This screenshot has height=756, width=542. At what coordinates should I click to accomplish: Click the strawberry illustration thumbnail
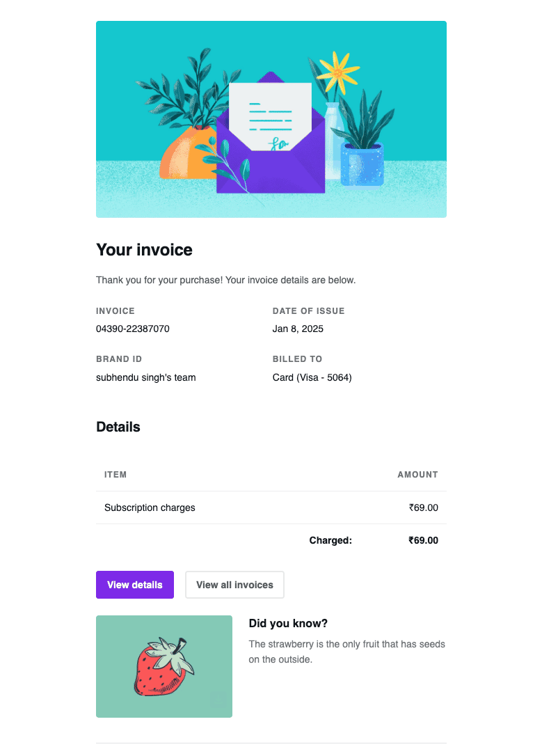click(x=164, y=666)
